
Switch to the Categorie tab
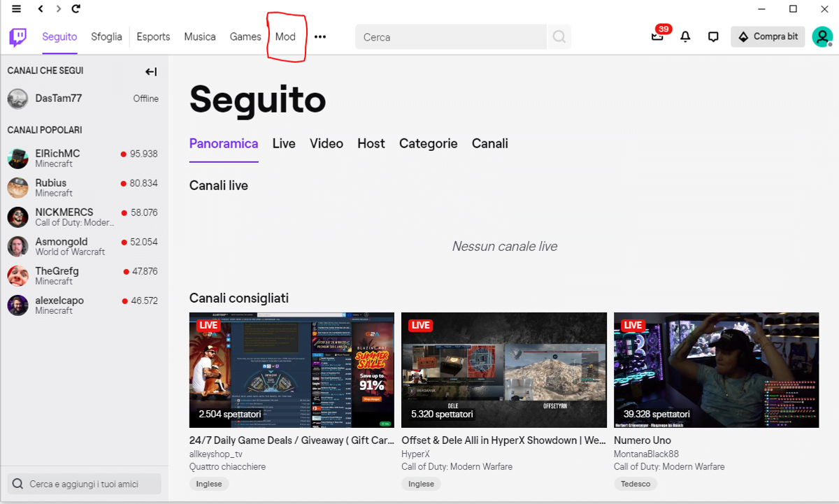(429, 143)
